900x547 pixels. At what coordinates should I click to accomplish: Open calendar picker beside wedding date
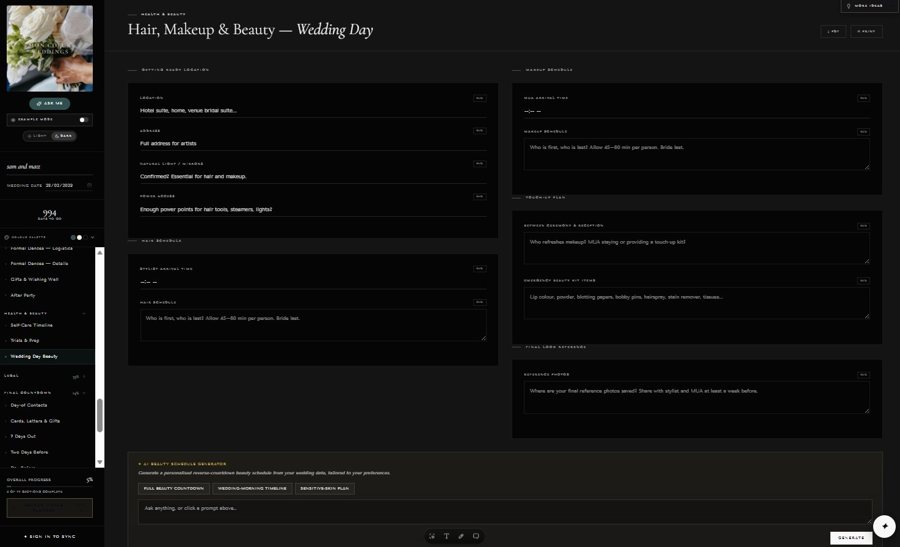pos(90,185)
